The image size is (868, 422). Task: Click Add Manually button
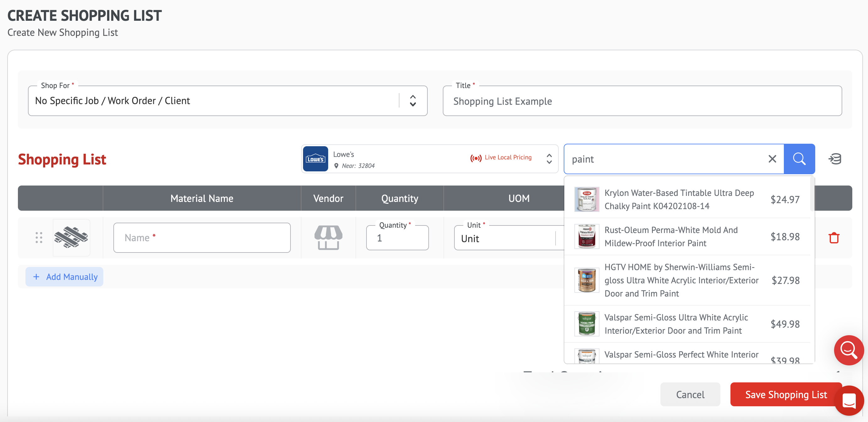click(65, 277)
